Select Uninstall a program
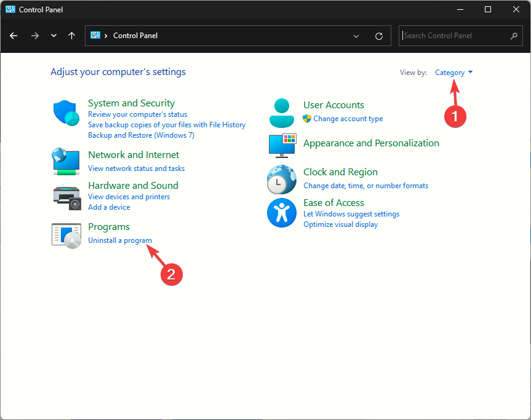531x420 pixels. (x=120, y=240)
